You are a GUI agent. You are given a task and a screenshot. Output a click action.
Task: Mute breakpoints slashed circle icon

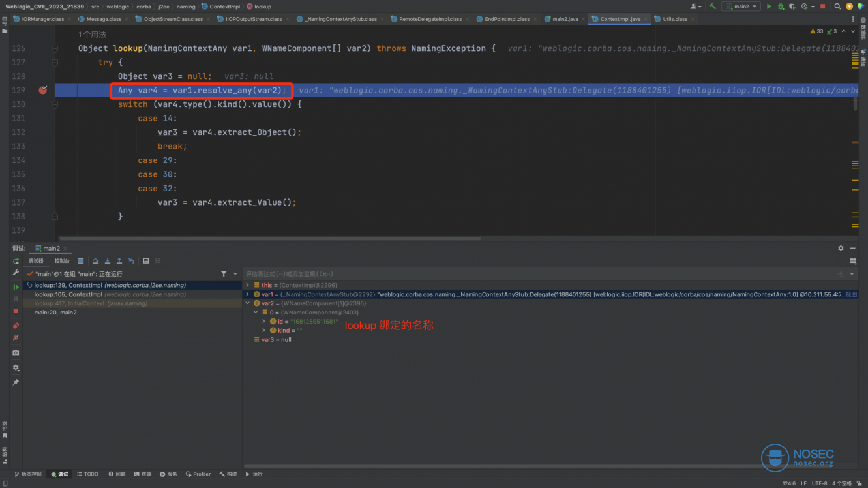click(16, 338)
